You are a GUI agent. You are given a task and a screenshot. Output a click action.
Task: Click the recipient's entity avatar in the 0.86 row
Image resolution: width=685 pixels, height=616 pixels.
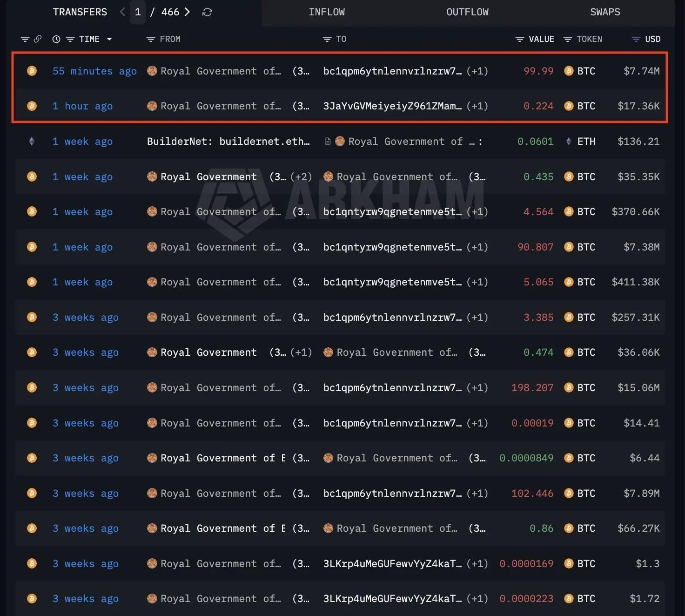(x=328, y=528)
